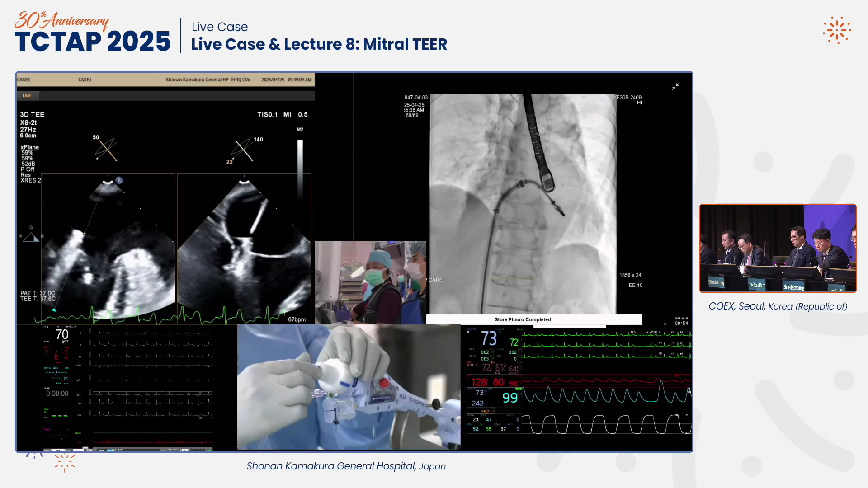This screenshot has height=488, width=868.
Task: Click the monitor clock reading 08:54
Action: (681, 323)
